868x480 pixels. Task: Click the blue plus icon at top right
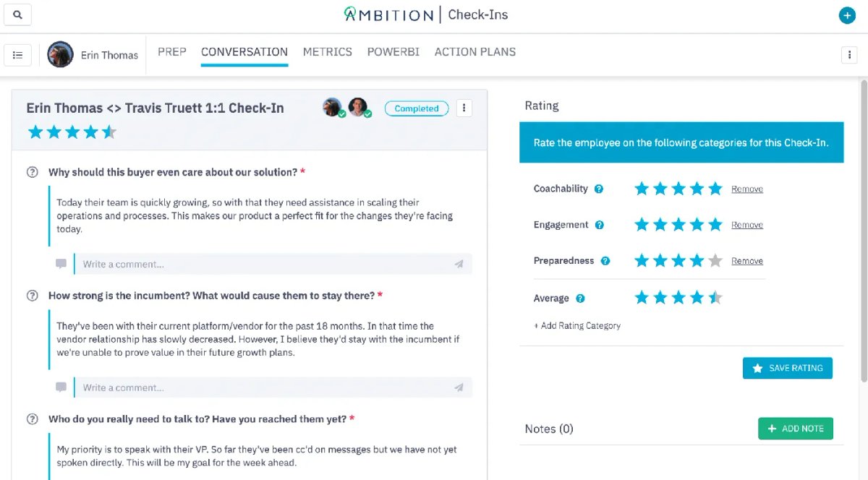pyautogui.click(x=847, y=15)
